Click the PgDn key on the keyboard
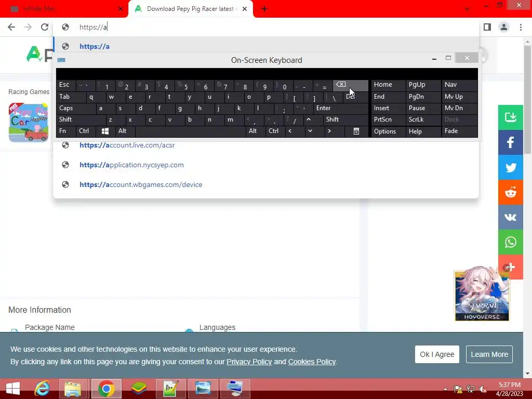532x399 pixels. tap(423, 97)
